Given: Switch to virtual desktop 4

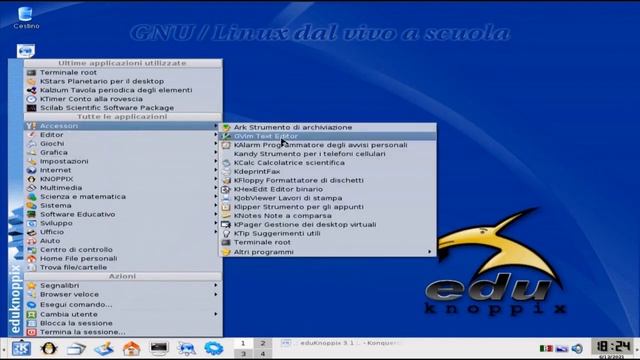Looking at the screenshot, I should 263,354.
